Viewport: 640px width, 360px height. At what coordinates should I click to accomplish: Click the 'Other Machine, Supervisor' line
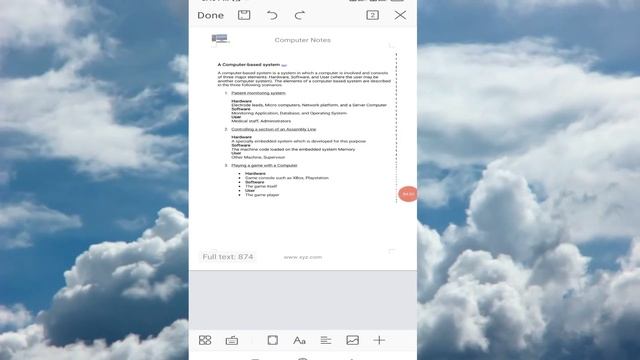(258, 157)
